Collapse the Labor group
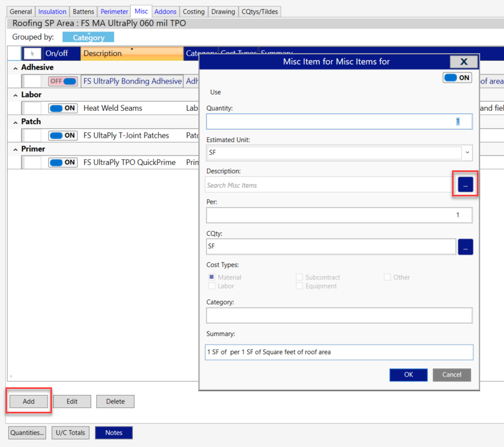504x447 pixels. (15, 95)
